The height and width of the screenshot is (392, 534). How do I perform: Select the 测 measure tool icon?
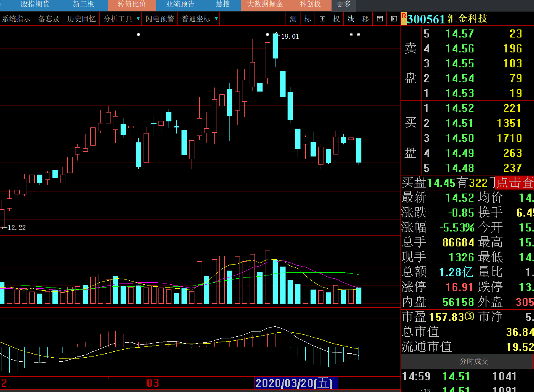click(293, 19)
